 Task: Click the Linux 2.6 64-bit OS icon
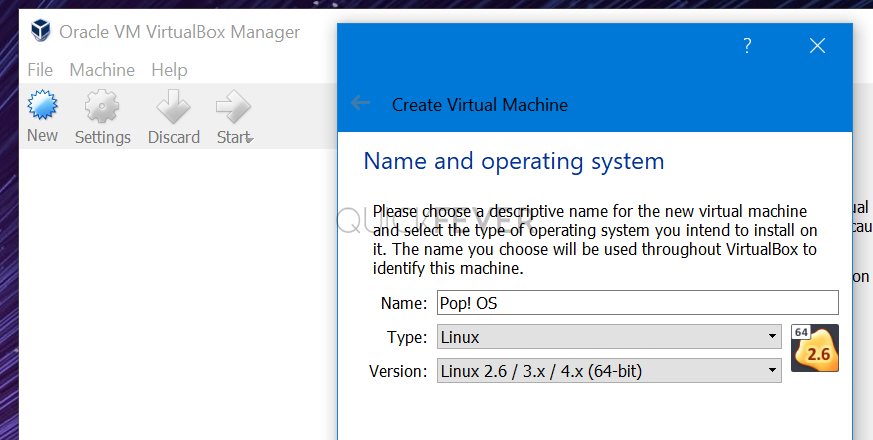tap(815, 348)
